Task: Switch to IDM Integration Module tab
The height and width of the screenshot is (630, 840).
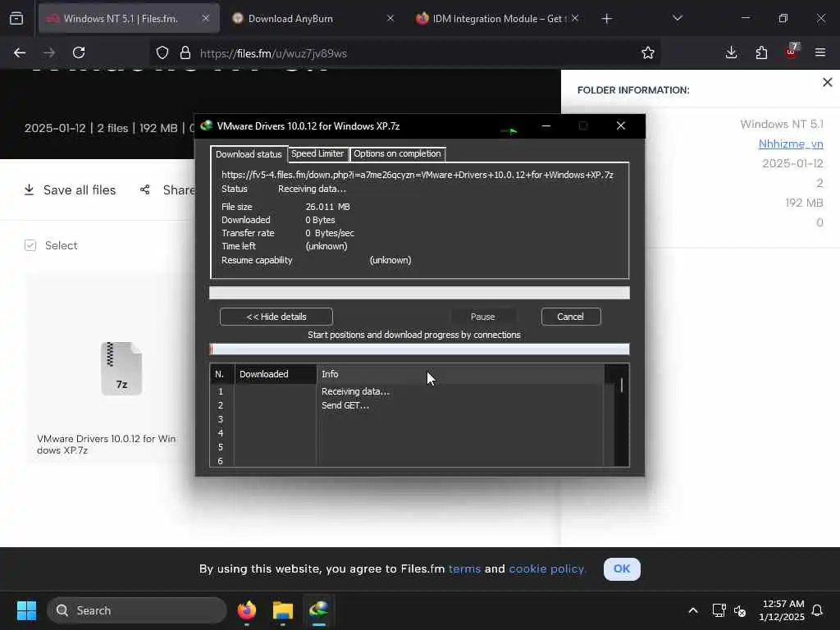Action: point(498,18)
